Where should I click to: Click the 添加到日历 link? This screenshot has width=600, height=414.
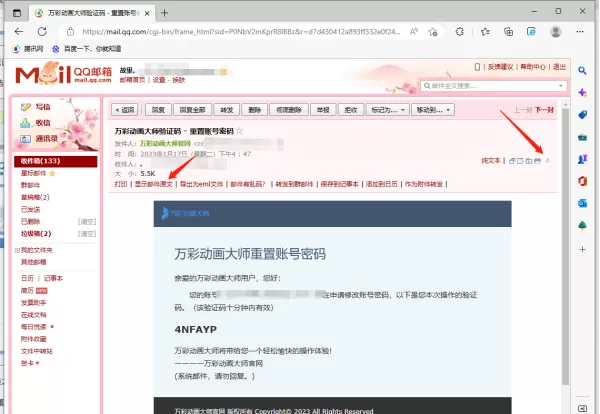382,184
